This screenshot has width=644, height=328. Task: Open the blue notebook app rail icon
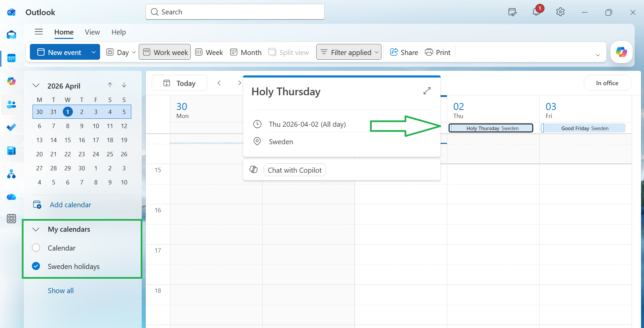(11, 151)
